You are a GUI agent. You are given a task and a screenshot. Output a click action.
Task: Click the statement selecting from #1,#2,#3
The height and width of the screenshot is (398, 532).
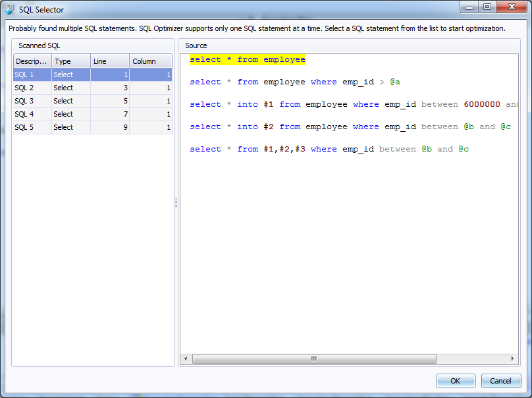[x=329, y=149]
